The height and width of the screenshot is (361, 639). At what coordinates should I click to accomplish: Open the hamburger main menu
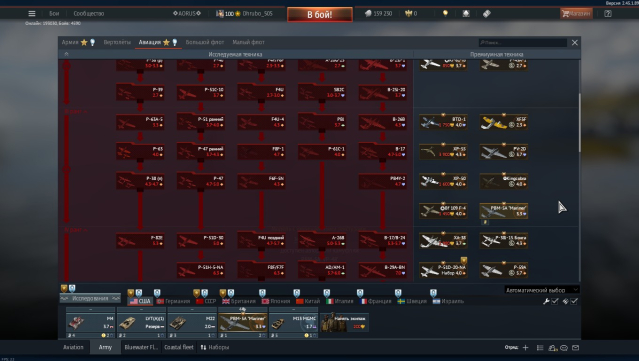coord(32,13)
